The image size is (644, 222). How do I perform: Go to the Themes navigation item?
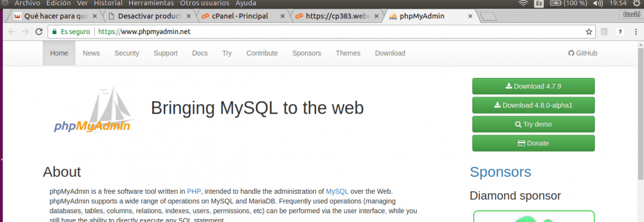click(x=348, y=53)
